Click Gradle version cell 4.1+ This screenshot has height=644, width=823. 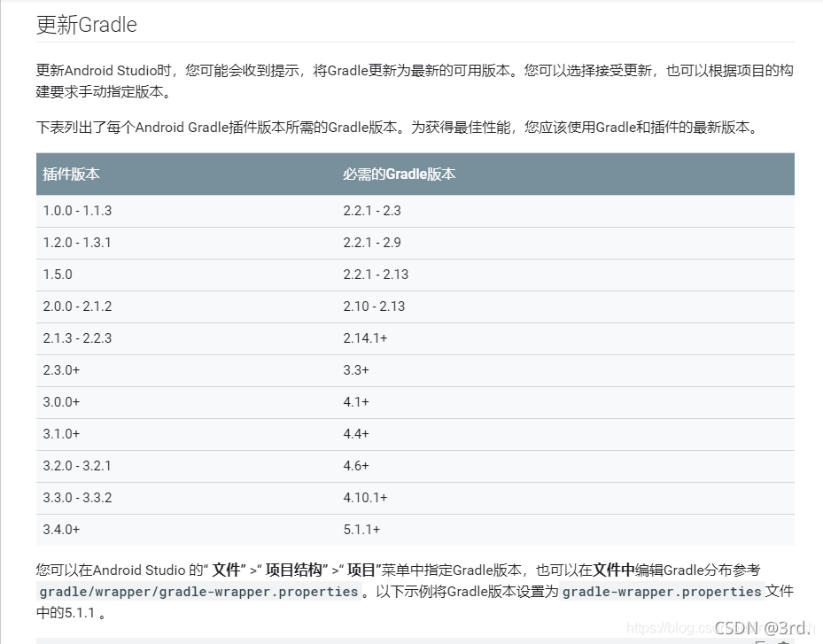[x=356, y=402]
